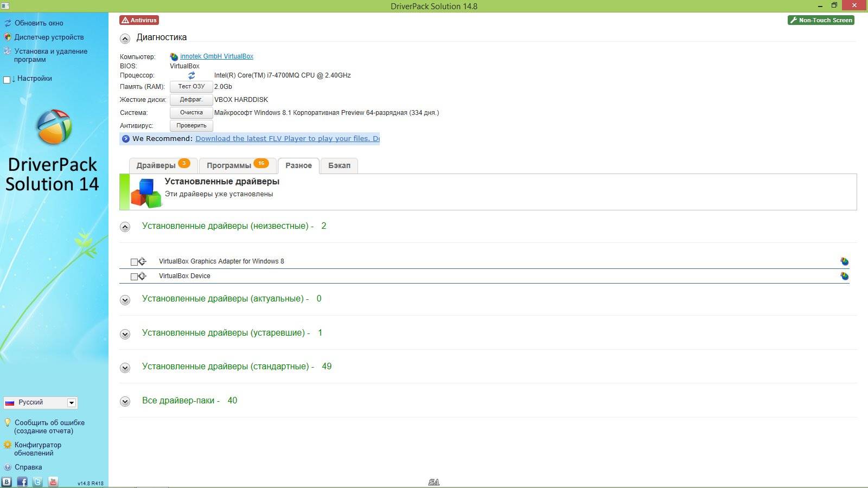
Task: Click the computer model icon beside innotek
Action: (x=174, y=56)
